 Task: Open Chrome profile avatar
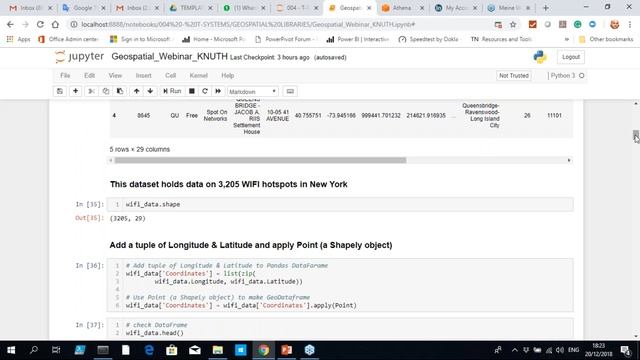click(614, 24)
